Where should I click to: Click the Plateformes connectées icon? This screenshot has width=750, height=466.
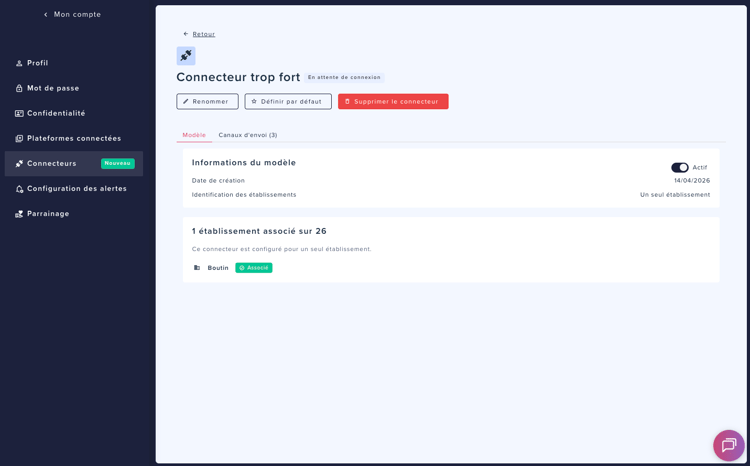[19, 139]
